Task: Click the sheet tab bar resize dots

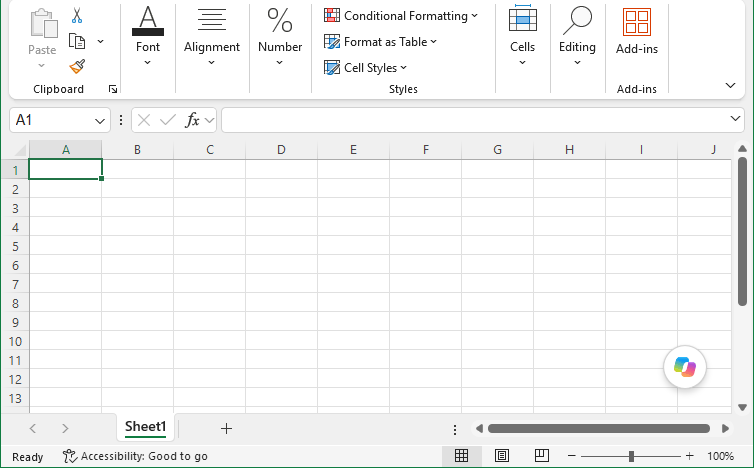Action: pos(455,430)
